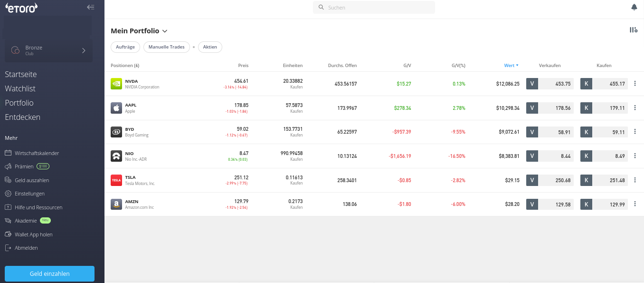
Task: Open the Watchlist menu item
Action: 20,88
